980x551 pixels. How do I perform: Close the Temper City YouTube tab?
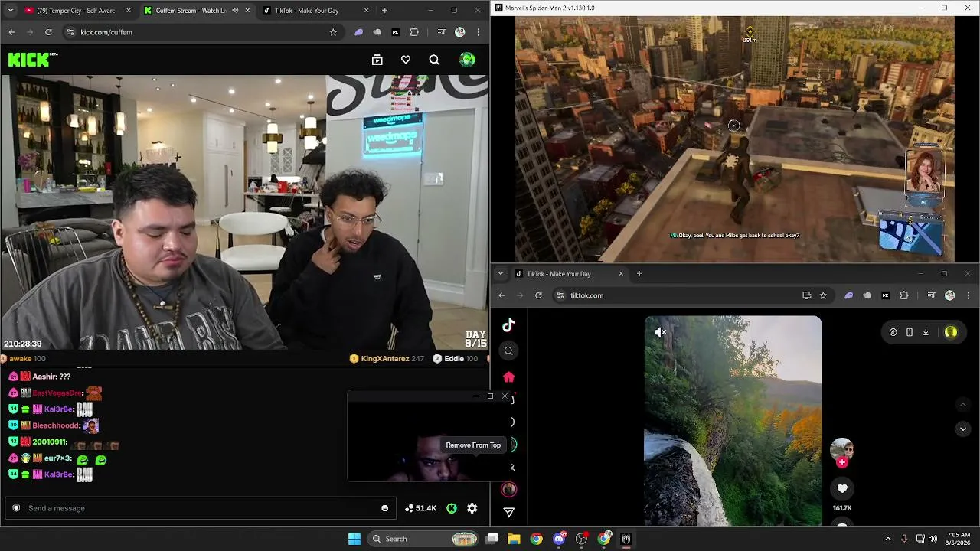pyautogui.click(x=129, y=11)
